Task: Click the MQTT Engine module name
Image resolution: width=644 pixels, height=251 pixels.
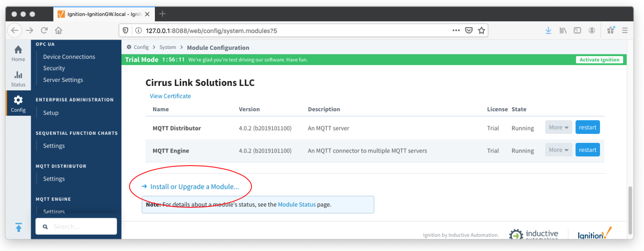Action: pos(170,151)
